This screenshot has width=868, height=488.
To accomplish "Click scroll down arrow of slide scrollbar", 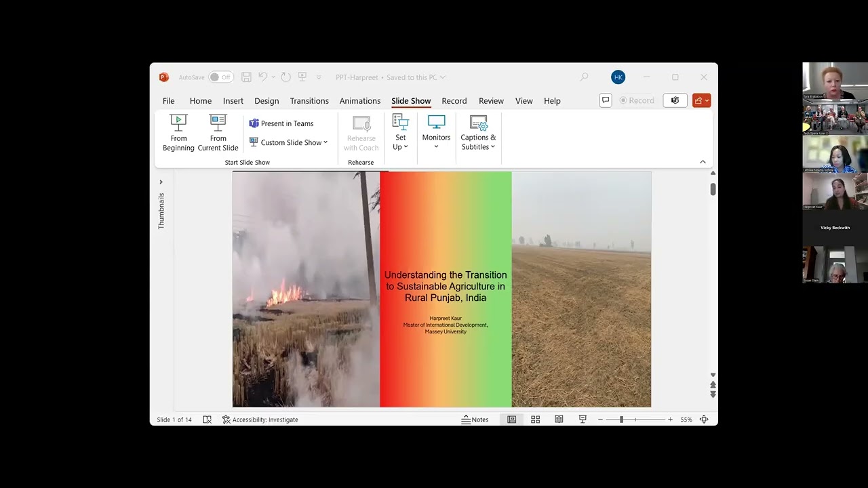I will coord(713,375).
